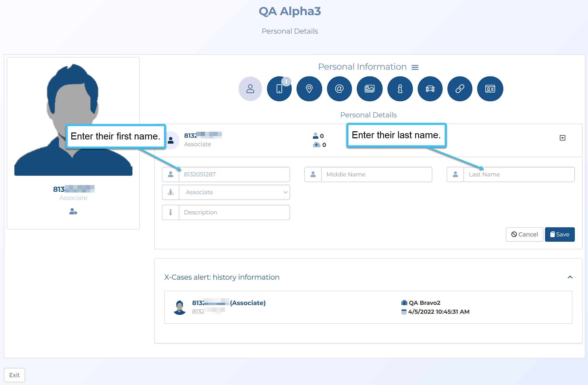Open the vehicles car section
The height and width of the screenshot is (385, 588).
(430, 89)
